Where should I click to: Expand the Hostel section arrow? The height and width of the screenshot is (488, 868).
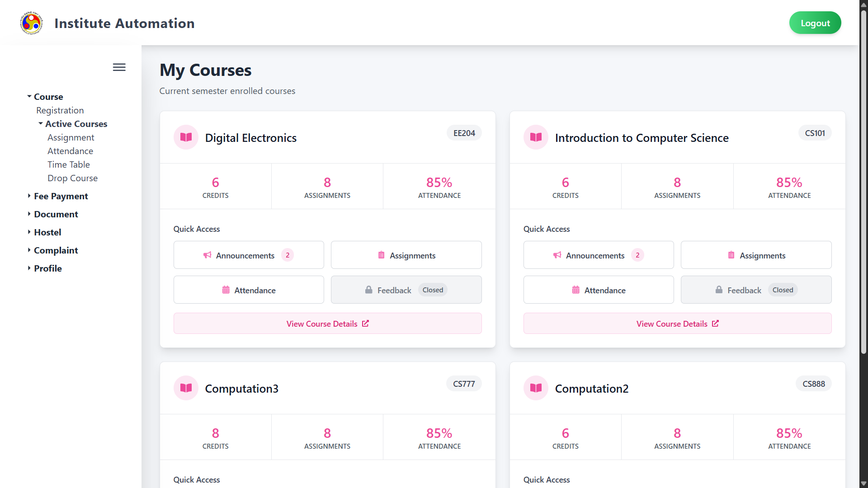point(29,232)
